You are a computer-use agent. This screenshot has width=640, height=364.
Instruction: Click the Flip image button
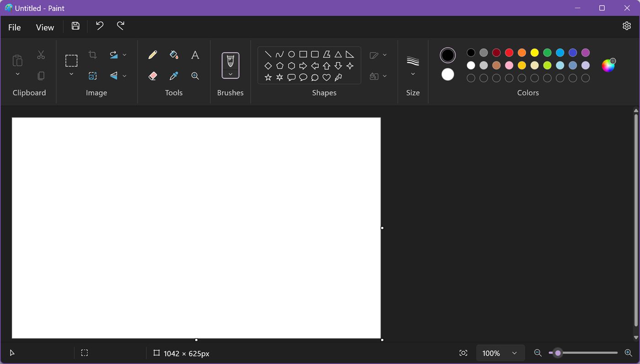click(x=113, y=76)
